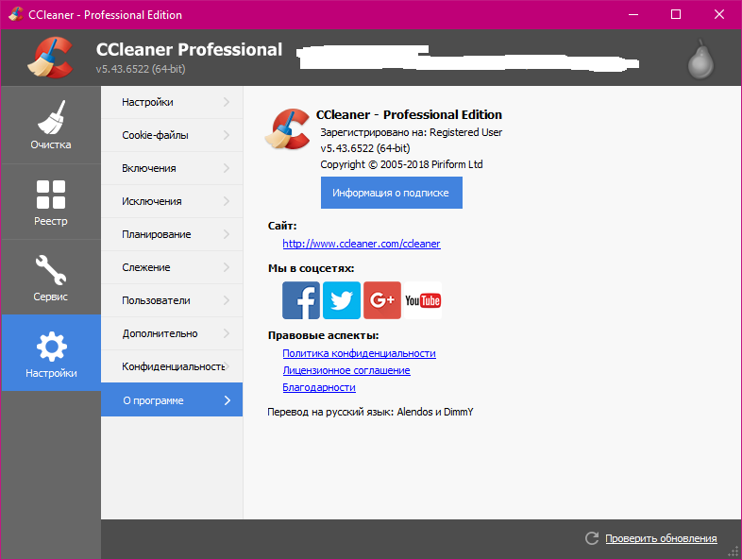Click the chevron next to Исключения
This screenshot has height=560, width=742.
click(x=227, y=201)
